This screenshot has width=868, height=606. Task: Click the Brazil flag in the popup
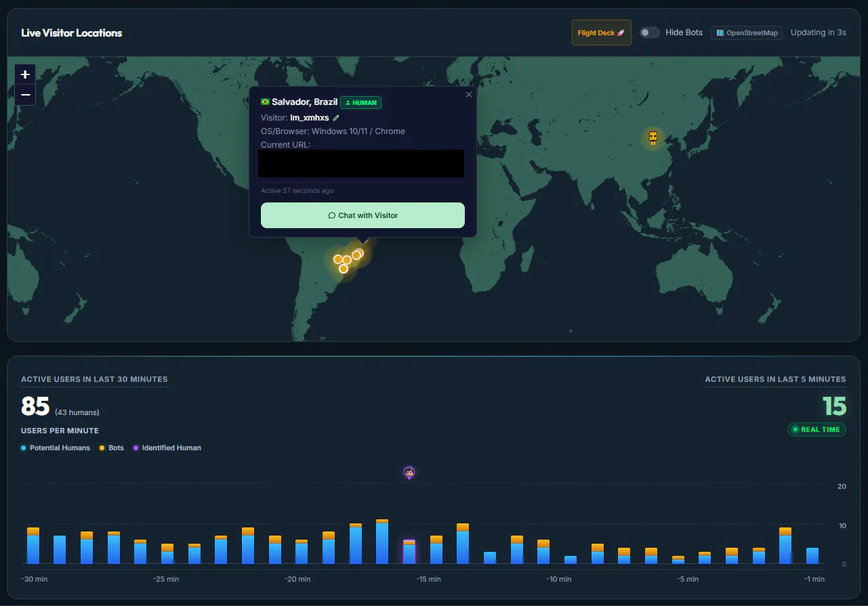(x=265, y=102)
